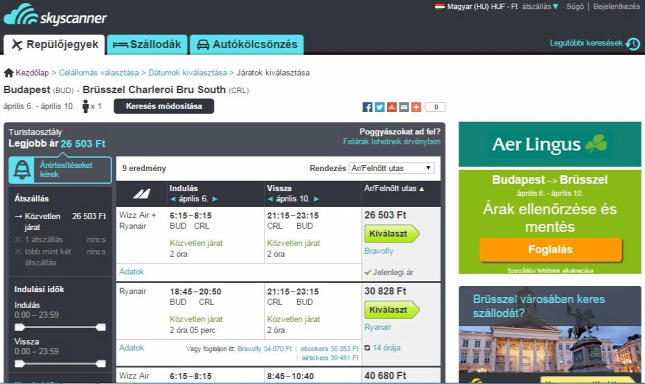Viewport: 645px width, 384px height.
Task: Open the Rendezés sort dropdown
Action: [x=392, y=168]
